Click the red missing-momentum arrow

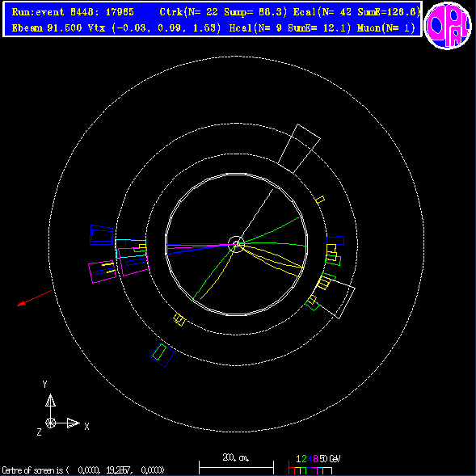tap(34, 298)
